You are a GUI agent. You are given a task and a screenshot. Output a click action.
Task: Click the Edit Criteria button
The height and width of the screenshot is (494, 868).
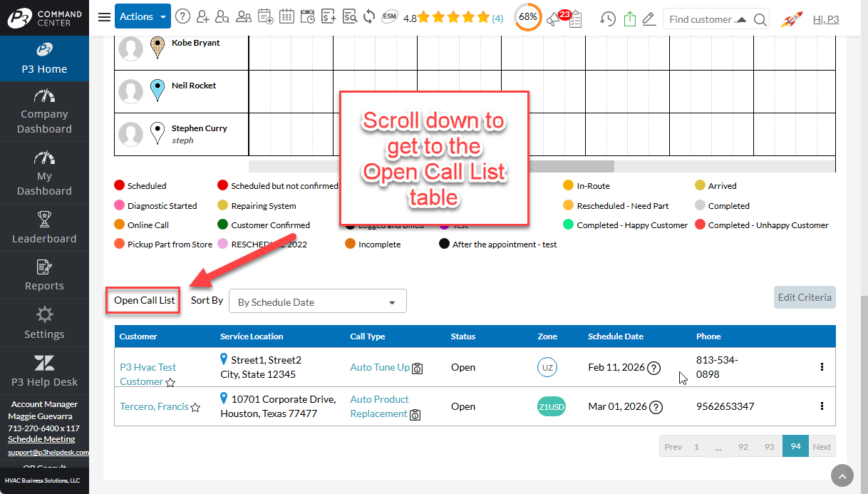click(x=805, y=297)
